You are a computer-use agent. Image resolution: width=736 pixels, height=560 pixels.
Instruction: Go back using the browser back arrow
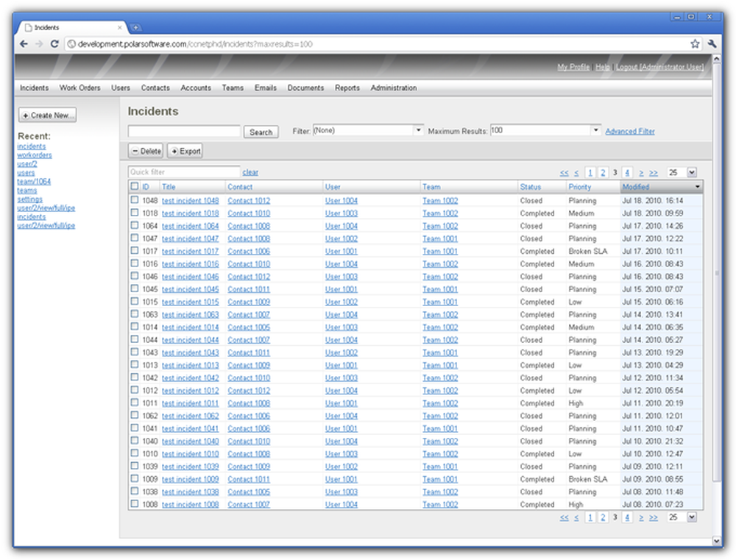[x=23, y=43]
